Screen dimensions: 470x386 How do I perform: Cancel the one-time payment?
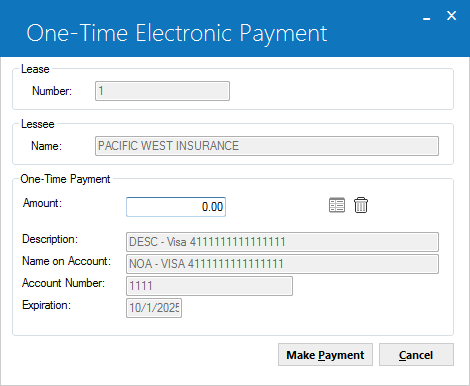point(416,355)
